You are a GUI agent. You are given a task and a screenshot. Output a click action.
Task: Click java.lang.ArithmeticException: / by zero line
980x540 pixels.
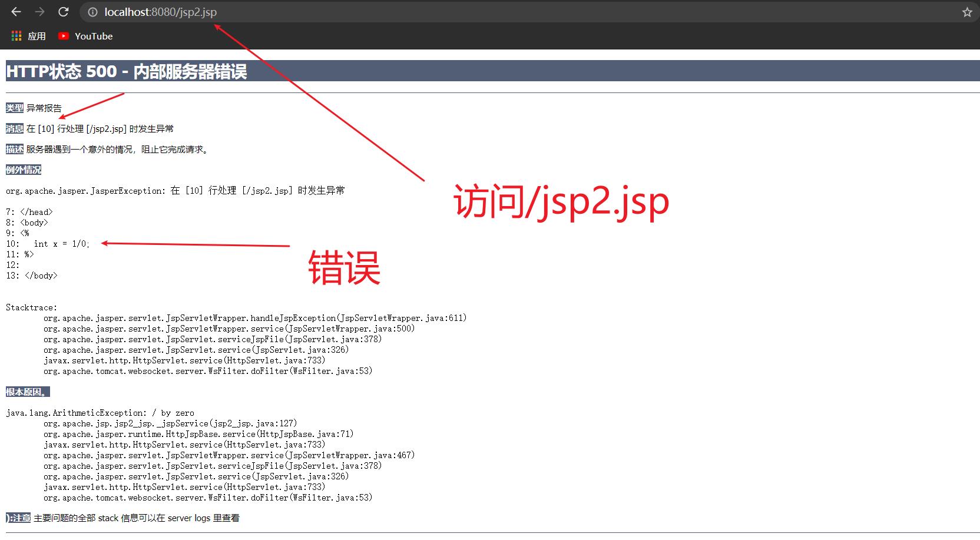[x=100, y=413]
